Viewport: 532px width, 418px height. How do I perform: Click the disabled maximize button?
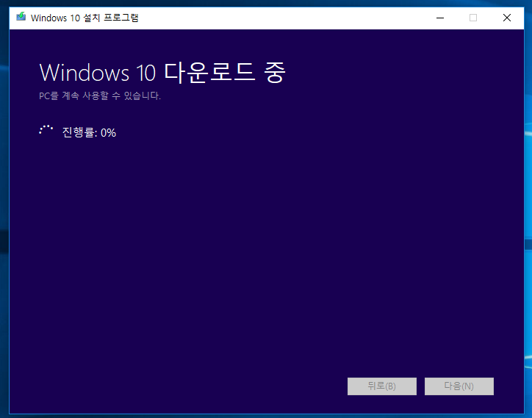point(473,18)
